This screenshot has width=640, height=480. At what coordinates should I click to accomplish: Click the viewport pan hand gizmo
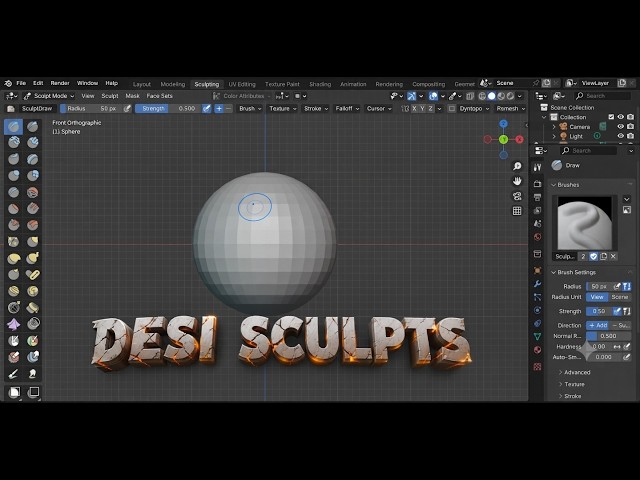[517, 181]
